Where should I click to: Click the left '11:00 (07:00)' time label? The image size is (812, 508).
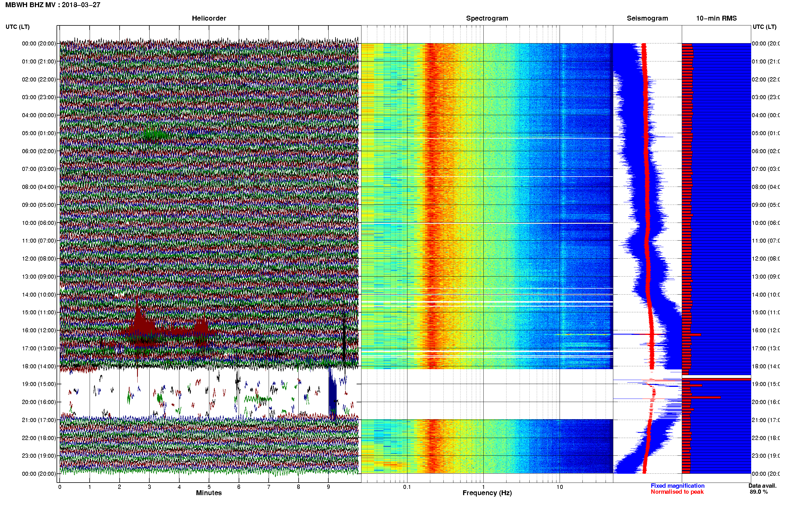(39, 241)
